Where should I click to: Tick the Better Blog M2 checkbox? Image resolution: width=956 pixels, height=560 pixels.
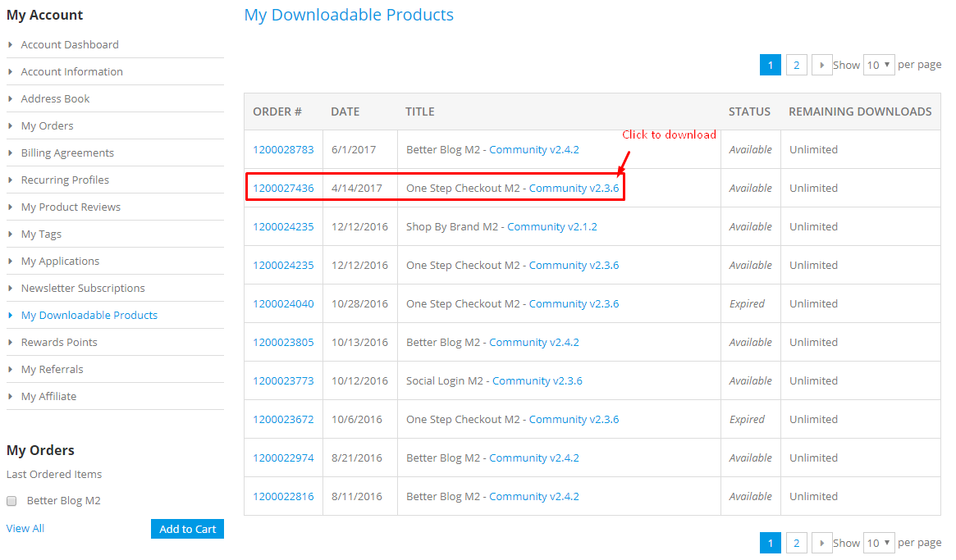(x=11, y=501)
